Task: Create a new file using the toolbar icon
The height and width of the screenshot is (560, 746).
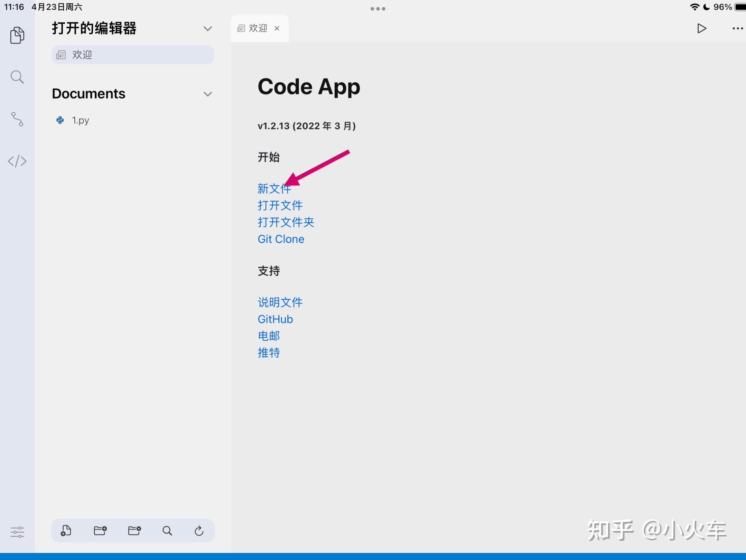Action: [66, 531]
